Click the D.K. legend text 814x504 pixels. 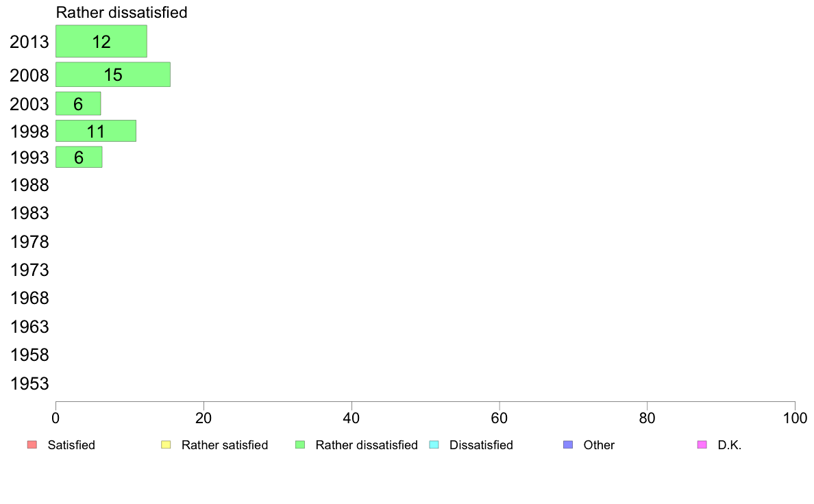pyautogui.click(x=730, y=445)
